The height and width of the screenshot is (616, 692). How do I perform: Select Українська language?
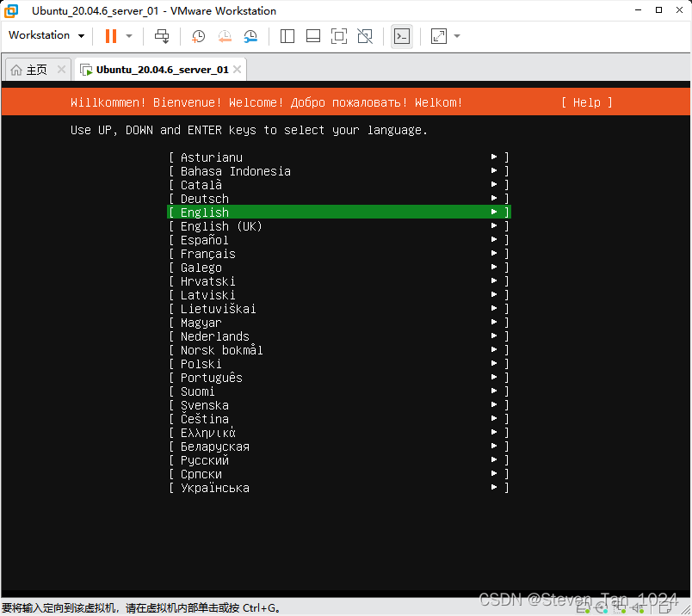pos(339,487)
